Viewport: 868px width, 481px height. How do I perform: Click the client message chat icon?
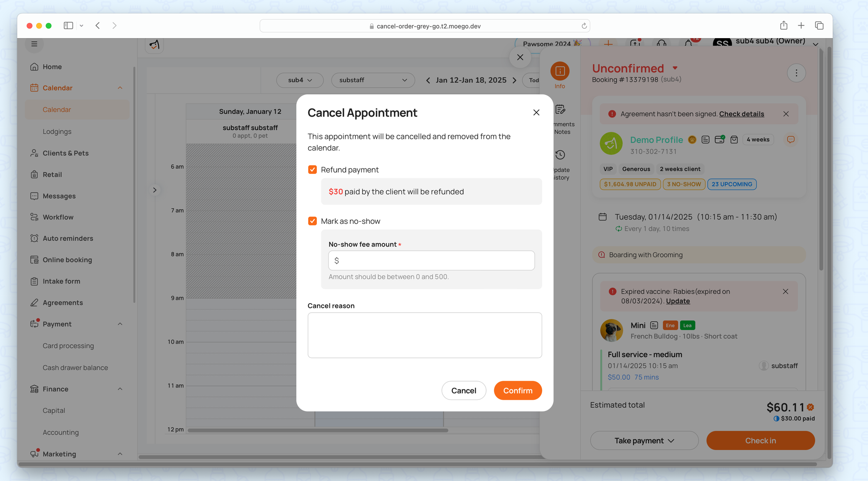[x=791, y=140]
